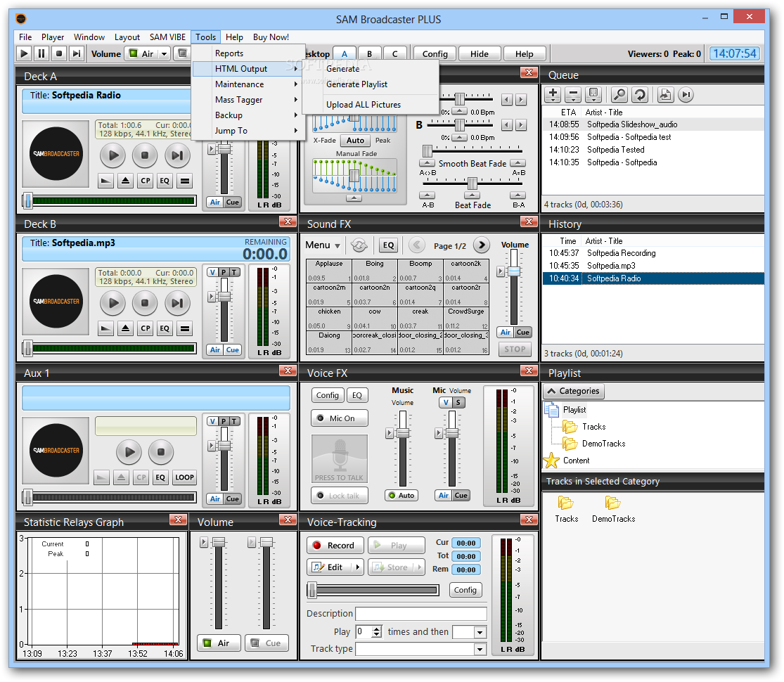Open Voice FX Config button
The height and width of the screenshot is (682, 784).
pos(328,396)
